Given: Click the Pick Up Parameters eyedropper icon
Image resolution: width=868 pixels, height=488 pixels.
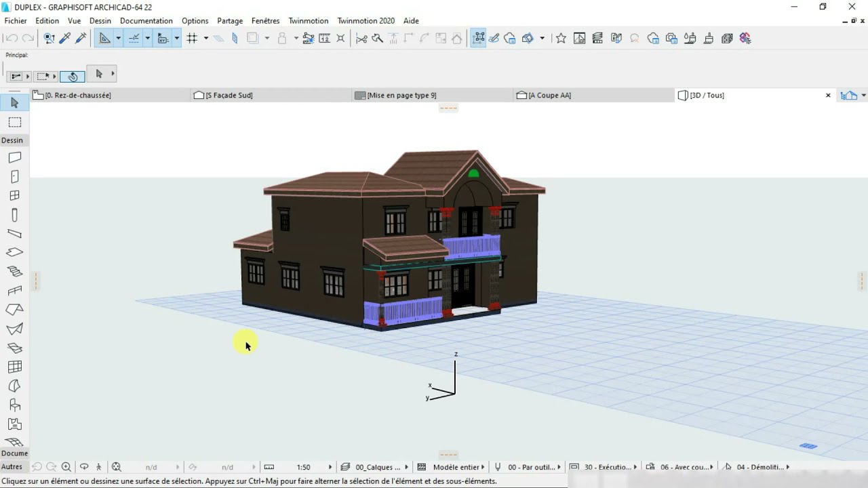Looking at the screenshot, I should 65,39.
